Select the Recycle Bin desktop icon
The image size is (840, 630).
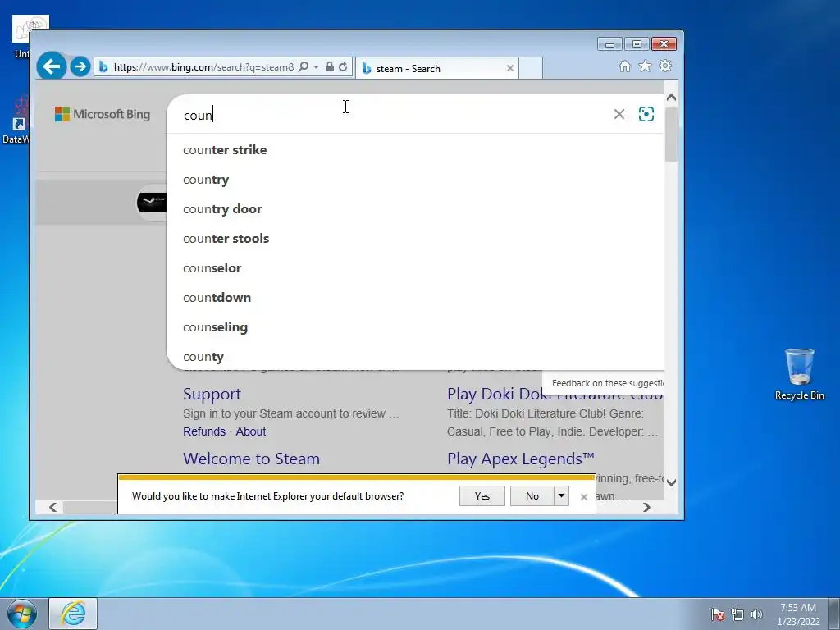(x=799, y=374)
